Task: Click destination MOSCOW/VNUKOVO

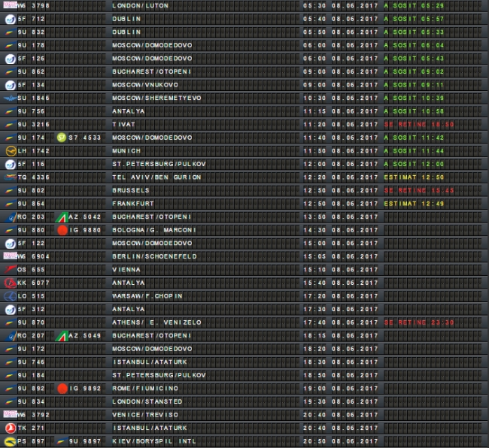Action: [x=145, y=85]
